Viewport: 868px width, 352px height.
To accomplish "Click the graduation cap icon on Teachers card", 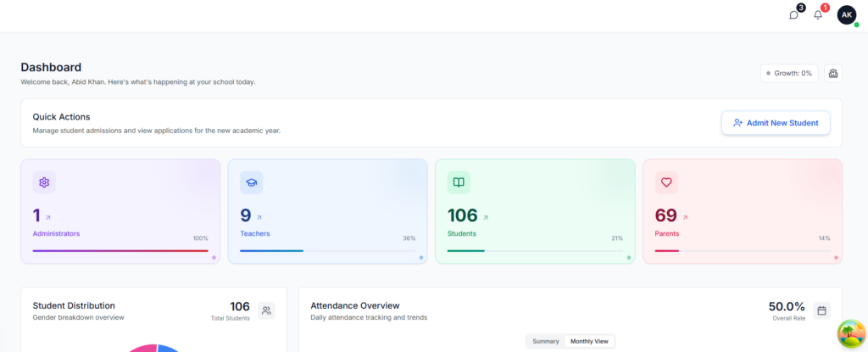I will (x=251, y=182).
